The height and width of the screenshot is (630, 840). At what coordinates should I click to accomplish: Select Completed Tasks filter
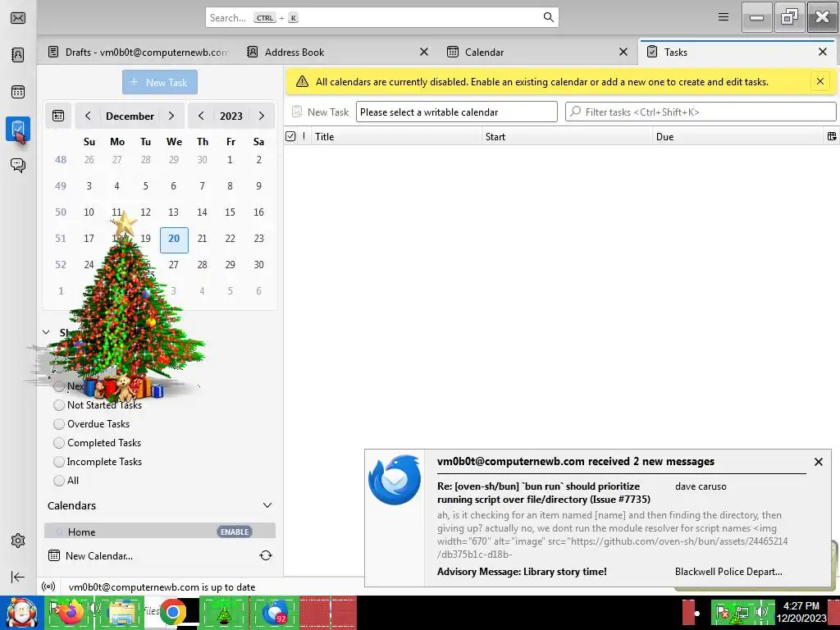[x=98, y=442]
